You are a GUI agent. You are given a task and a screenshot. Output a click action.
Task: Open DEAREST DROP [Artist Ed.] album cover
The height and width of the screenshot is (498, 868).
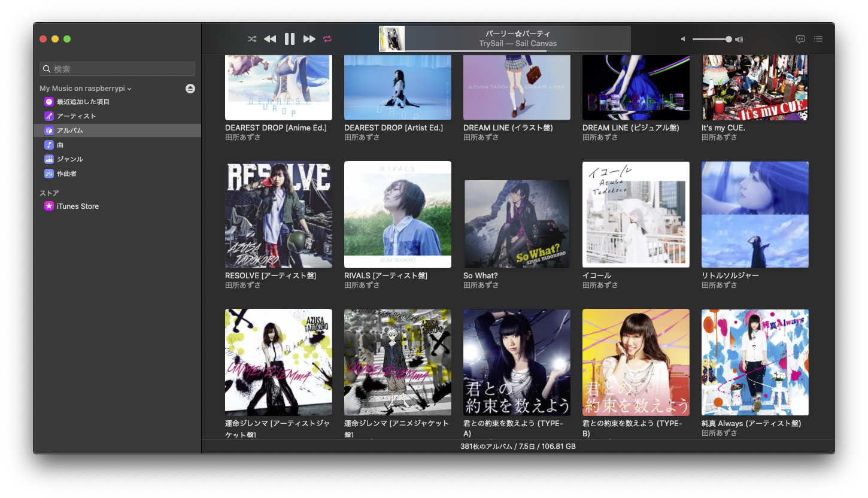click(397, 87)
